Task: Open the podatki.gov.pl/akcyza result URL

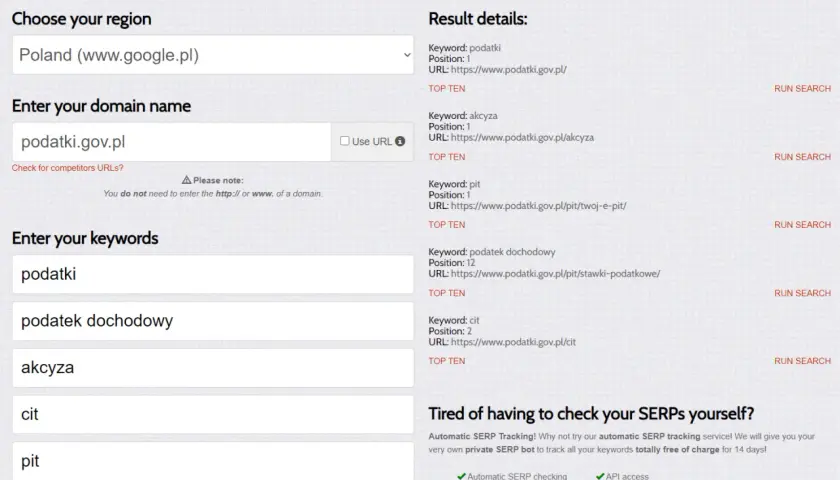Action: 522,137
